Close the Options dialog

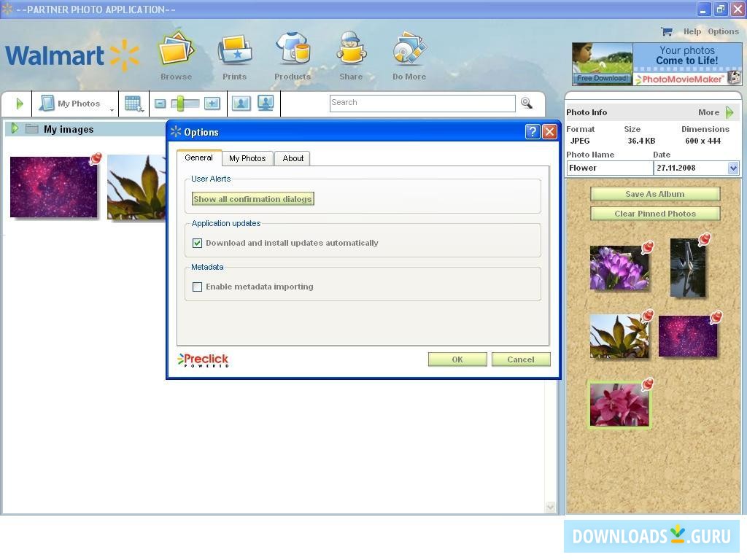pyautogui.click(x=549, y=131)
